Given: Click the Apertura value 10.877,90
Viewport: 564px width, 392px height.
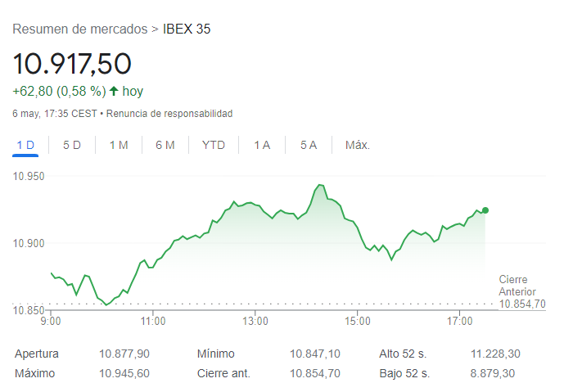Looking at the screenshot, I should (124, 354).
